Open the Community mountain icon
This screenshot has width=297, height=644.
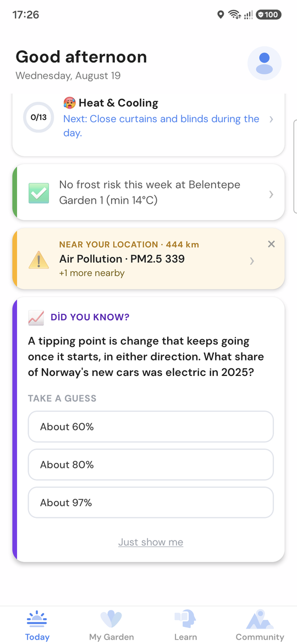click(260, 619)
